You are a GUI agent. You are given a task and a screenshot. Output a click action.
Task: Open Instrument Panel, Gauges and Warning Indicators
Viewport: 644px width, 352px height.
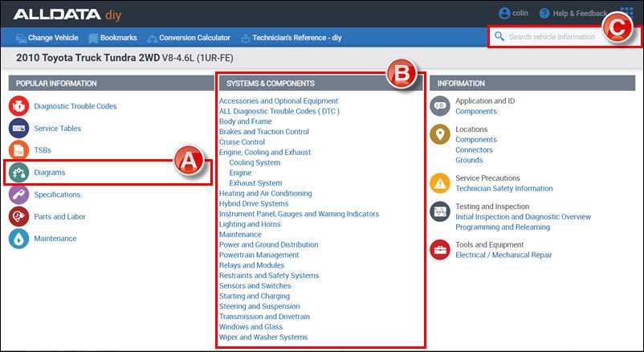point(299,214)
